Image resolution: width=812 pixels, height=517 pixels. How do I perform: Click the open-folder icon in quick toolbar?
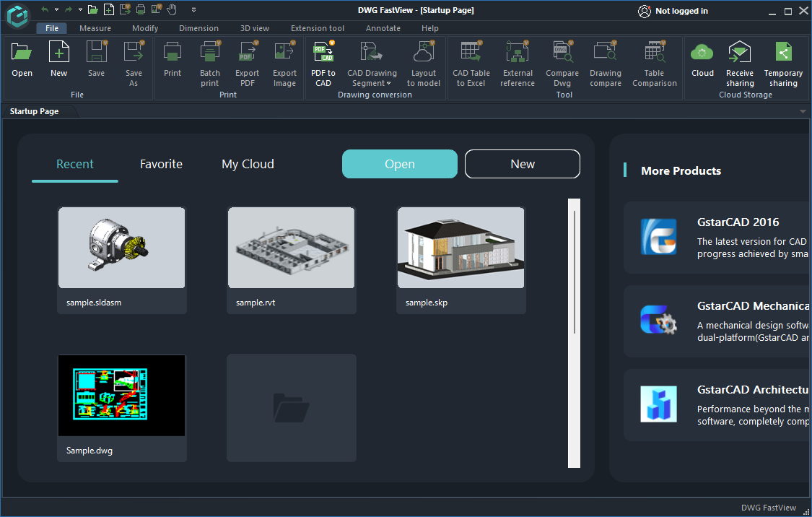(92, 9)
